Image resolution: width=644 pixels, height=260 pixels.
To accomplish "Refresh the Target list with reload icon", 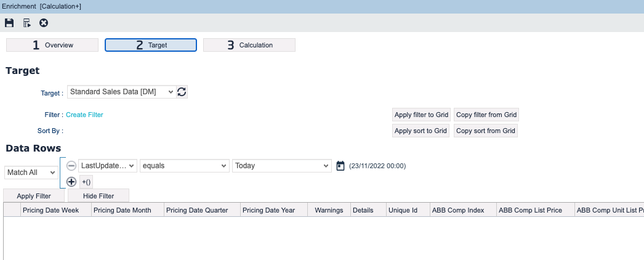I will coord(182,92).
